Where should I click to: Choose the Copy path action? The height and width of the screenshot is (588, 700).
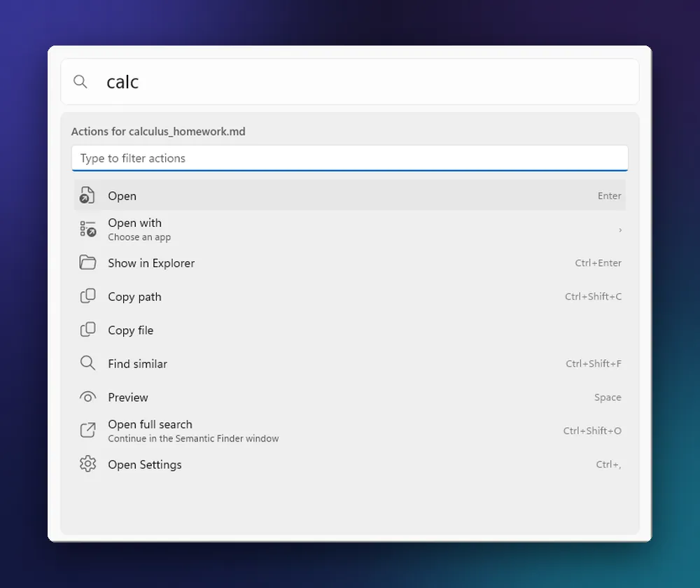350,297
